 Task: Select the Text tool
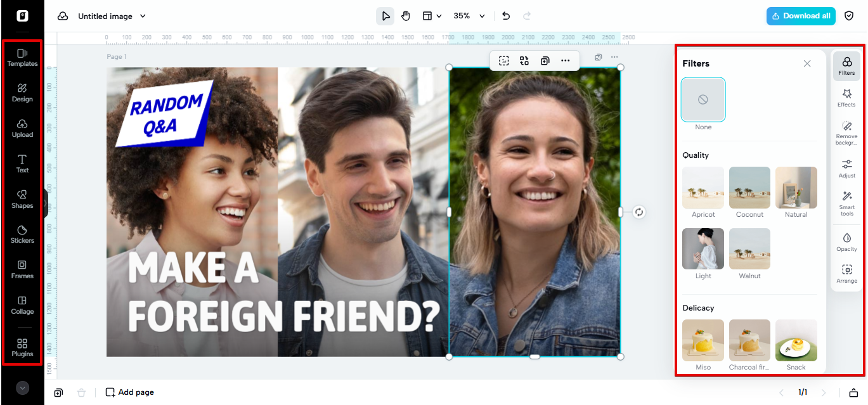click(x=22, y=164)
